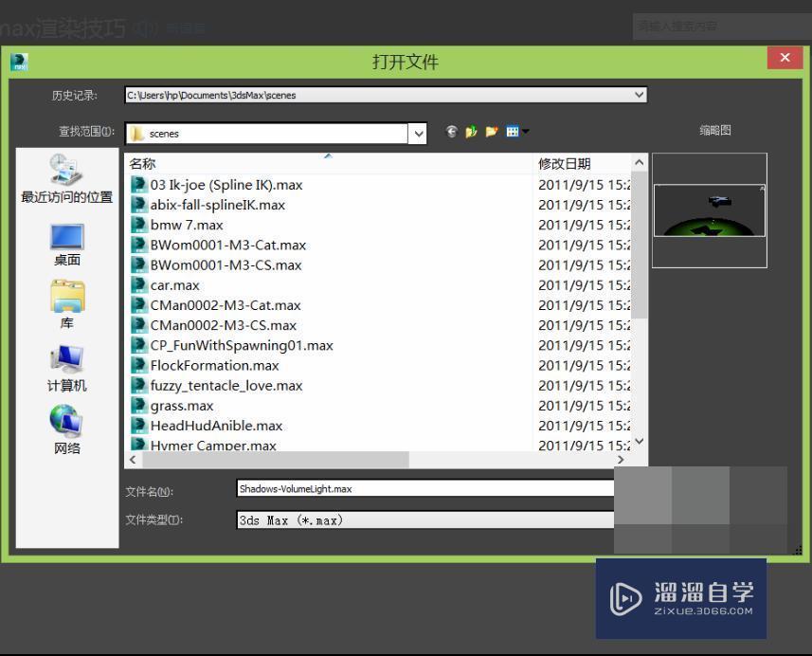
Task: Select file grass.max
Action: click(x=182, y=406)
